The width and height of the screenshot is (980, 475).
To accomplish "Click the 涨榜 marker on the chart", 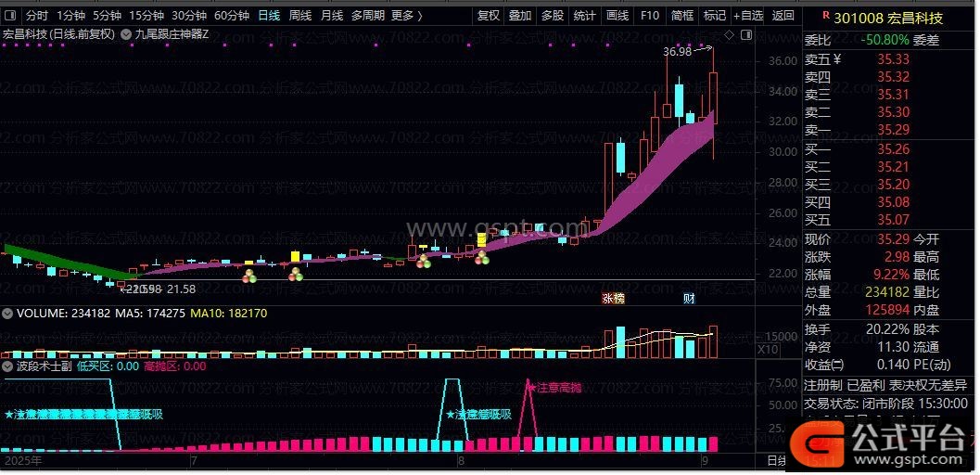I will click(x=613, y=299).
